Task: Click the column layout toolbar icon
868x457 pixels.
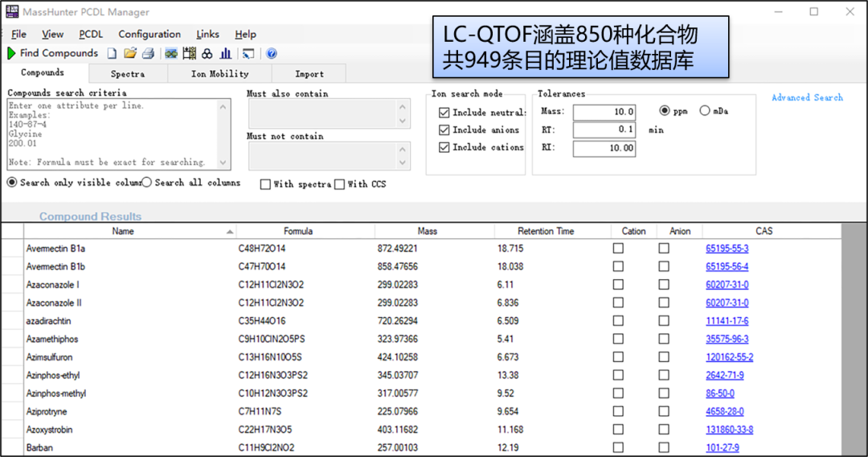Action: coord(190,53)
